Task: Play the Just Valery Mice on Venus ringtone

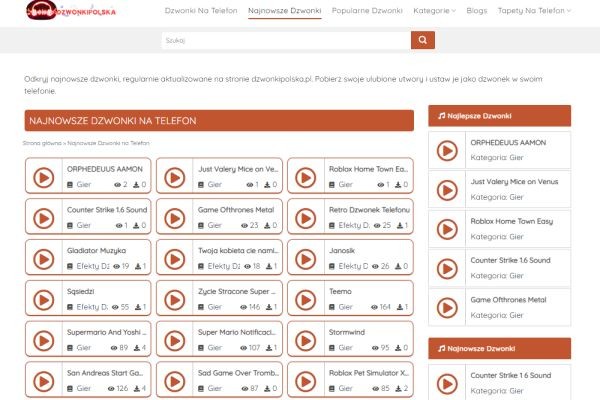Action: [x=175, y=177]
